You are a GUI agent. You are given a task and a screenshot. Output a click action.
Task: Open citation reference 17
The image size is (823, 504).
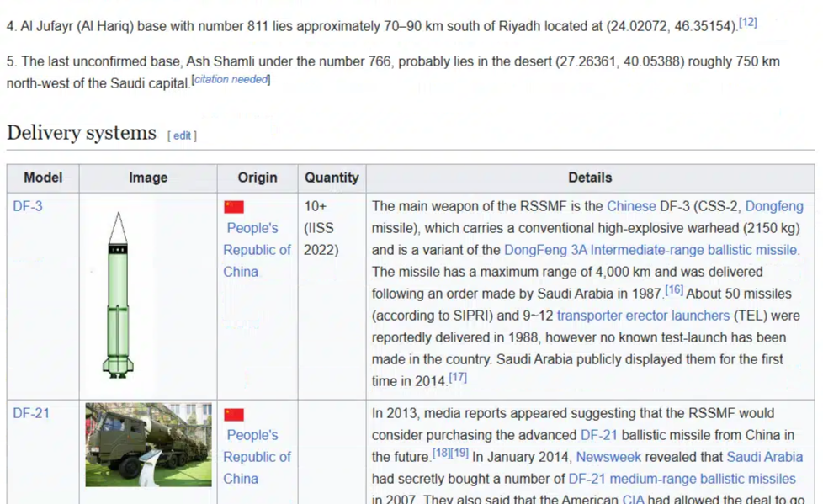click(458, 377)
